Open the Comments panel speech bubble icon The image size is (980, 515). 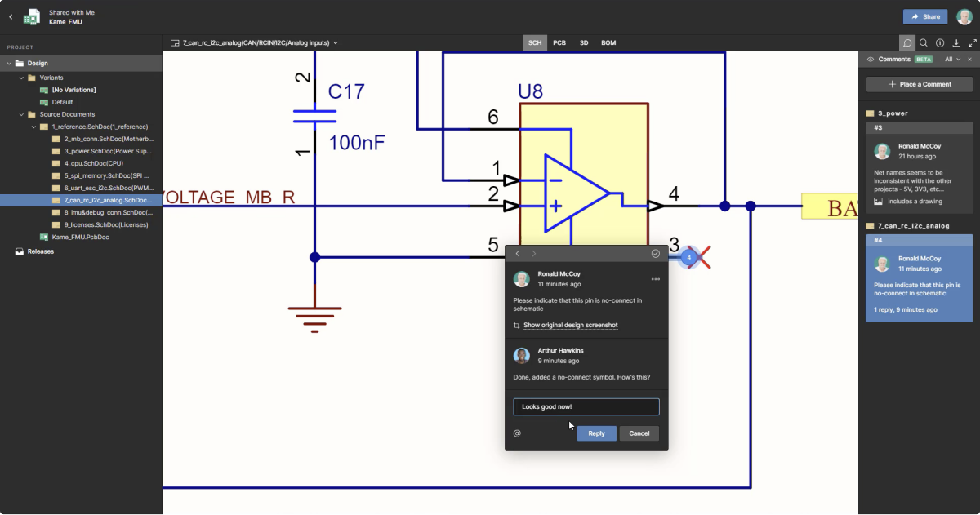tap(906, 43)
